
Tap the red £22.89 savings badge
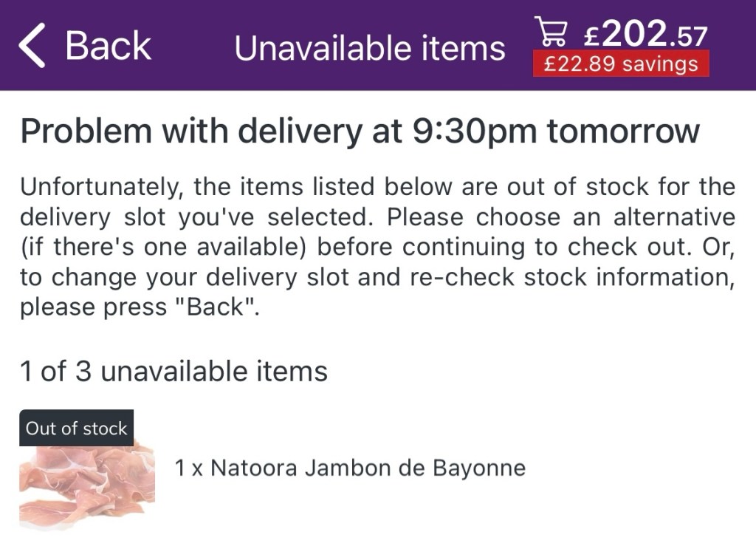tap(620, 64)
